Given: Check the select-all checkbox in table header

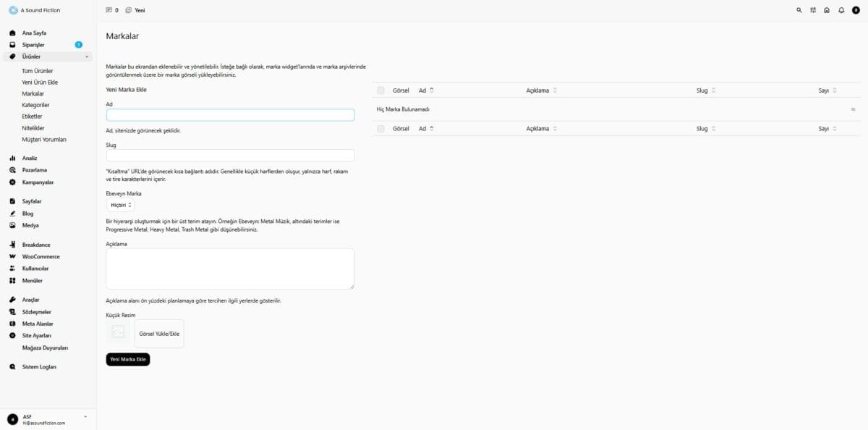Looking at the screenshot, I should click(380, 90).
